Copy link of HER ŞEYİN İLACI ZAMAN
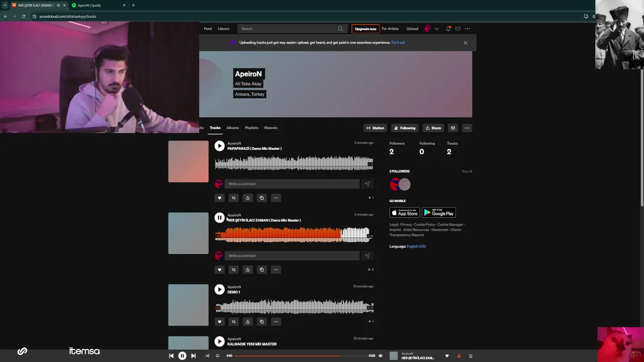The height and width of the screenshot is (362, 644). pyautogui.click(x=262, y=270)
